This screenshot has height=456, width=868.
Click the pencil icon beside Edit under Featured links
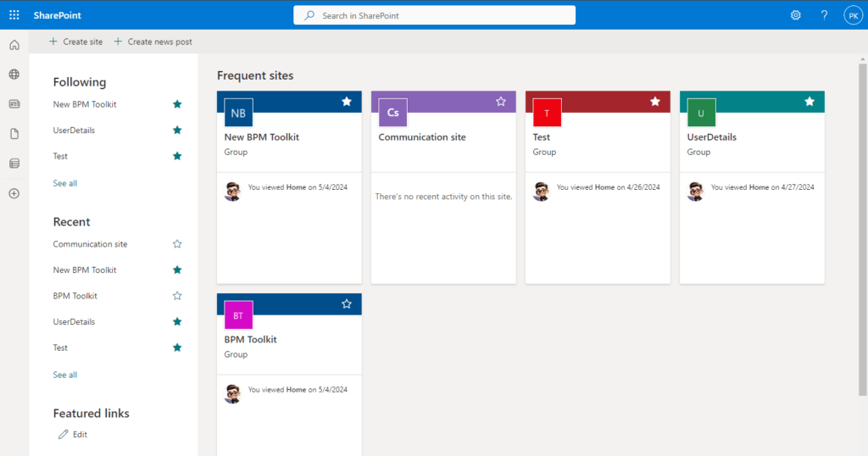[64, 435]
